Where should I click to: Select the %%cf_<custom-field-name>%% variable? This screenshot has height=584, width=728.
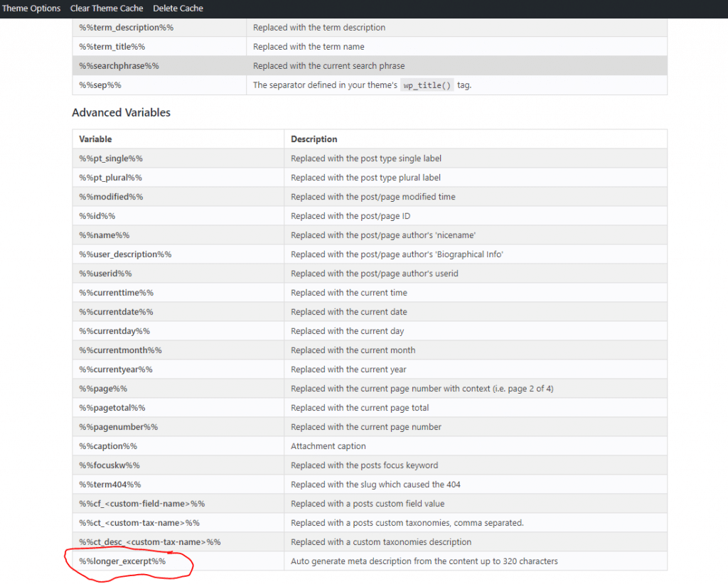(x=142, y=504)
